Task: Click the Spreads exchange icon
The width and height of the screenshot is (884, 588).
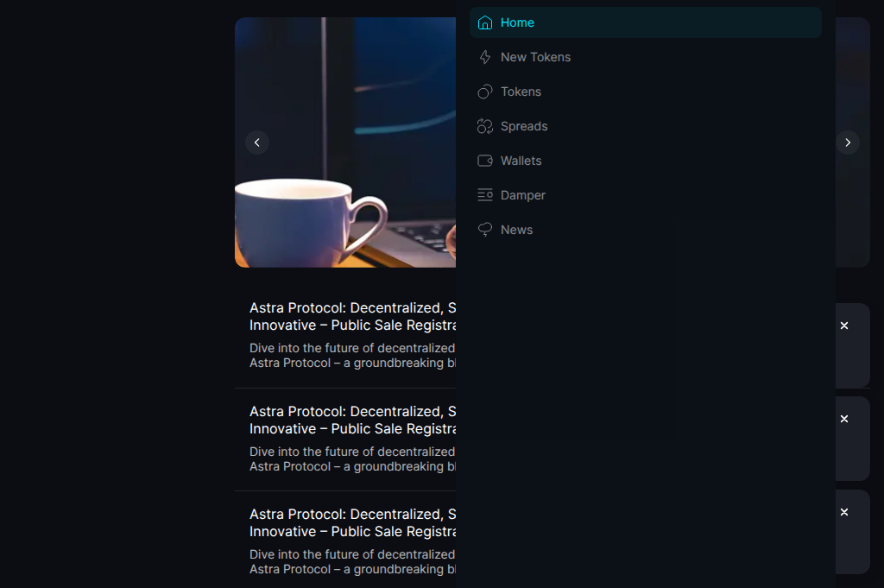Action: point(485,126)
